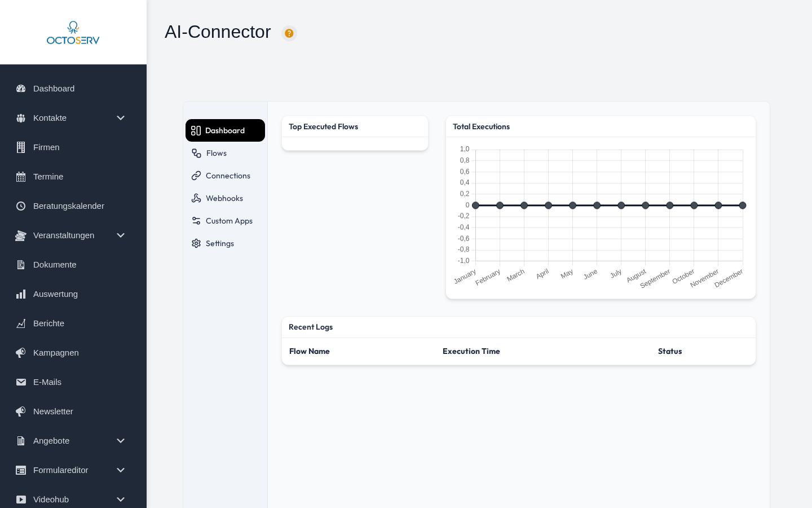Open the Newsletter navigation item

(53, 411)
